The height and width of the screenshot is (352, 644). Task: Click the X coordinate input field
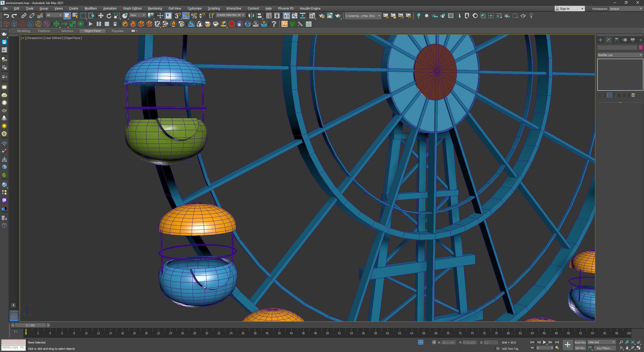pos(448,342)
